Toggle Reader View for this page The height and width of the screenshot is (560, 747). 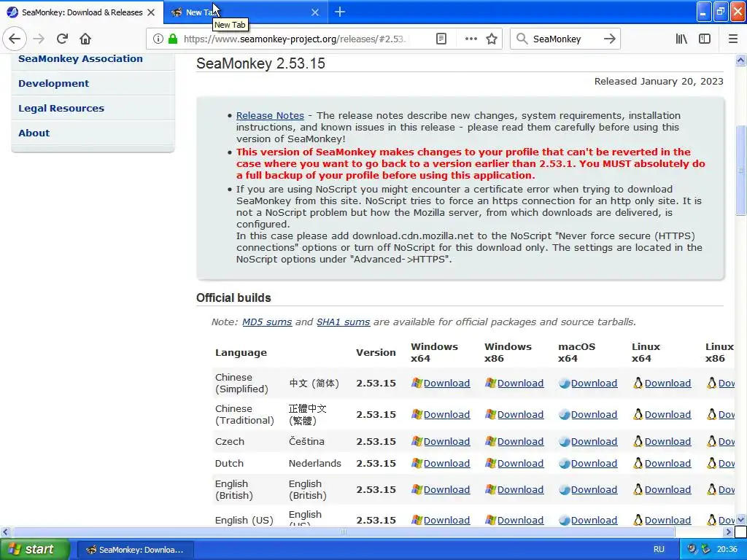[x=441, y=39]
